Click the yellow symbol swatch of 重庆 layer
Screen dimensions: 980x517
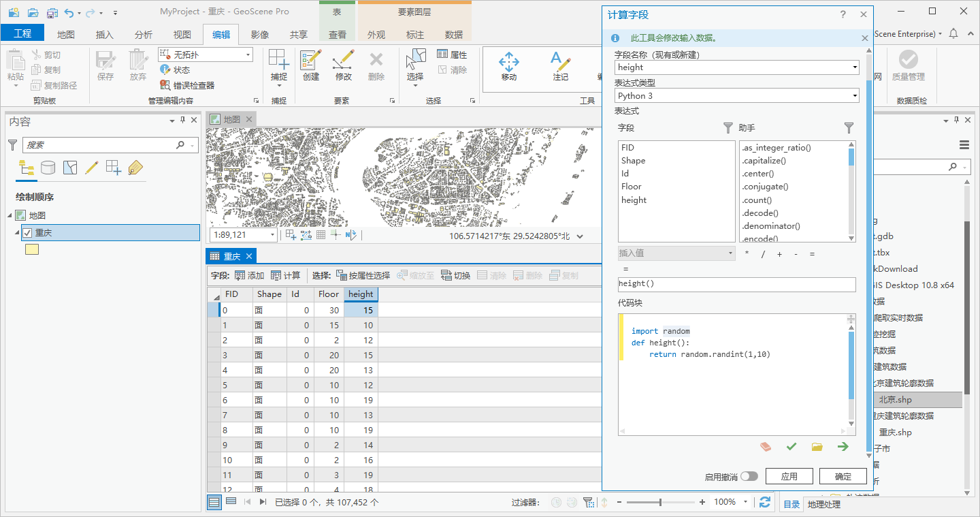32,249
